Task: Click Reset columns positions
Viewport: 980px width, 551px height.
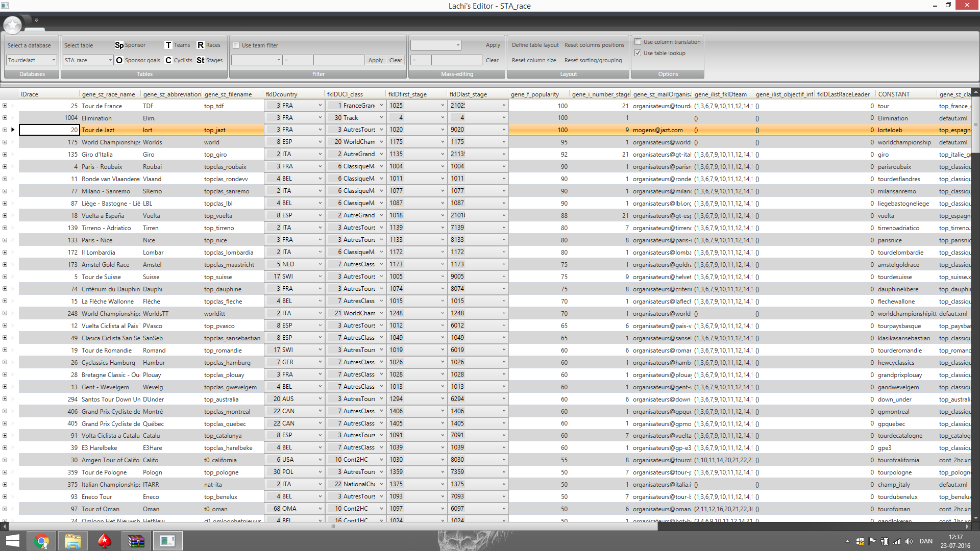Action: 594,45
